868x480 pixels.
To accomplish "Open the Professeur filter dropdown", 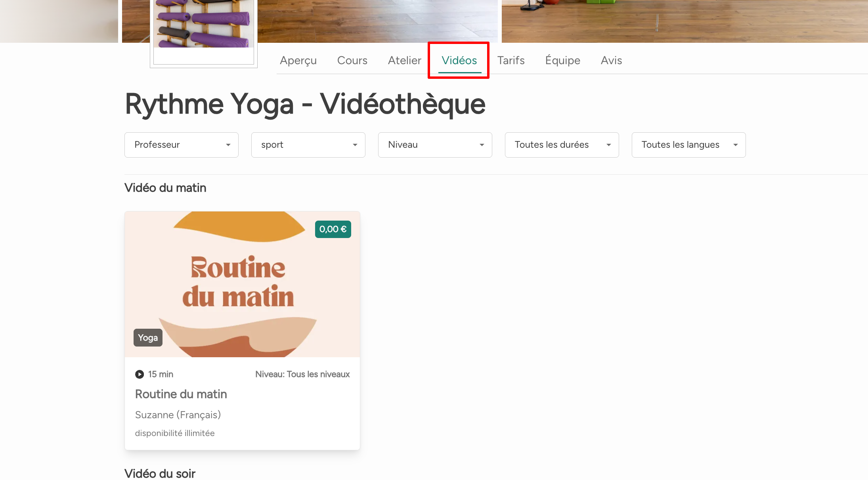I will coord(182,145).
